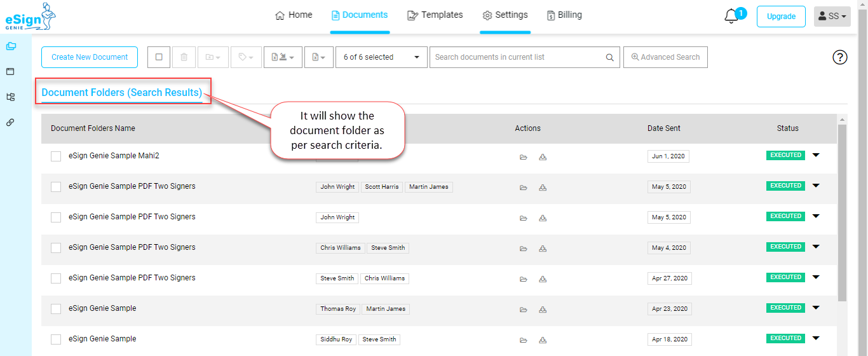868x356 pixels.
Task: Open the '6 of 6 selected' dropdown
Action: (x=381, y=57)
